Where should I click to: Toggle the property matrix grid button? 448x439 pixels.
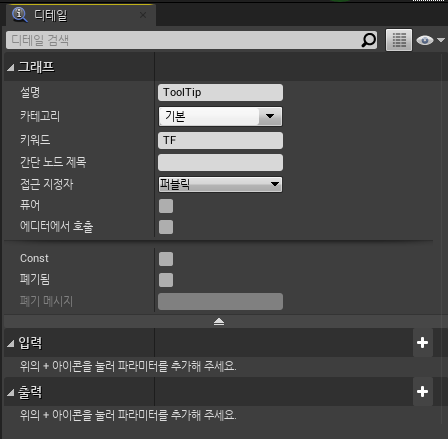pos(399,40)
